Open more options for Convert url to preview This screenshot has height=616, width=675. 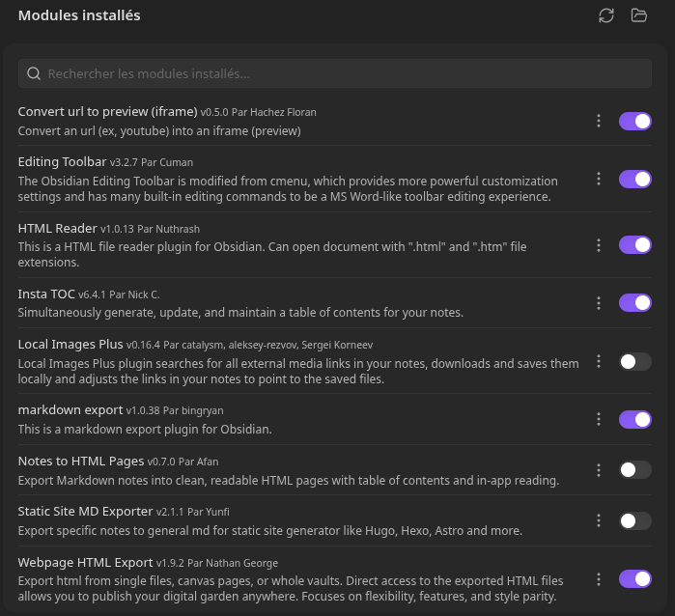(x=599, y=121)
